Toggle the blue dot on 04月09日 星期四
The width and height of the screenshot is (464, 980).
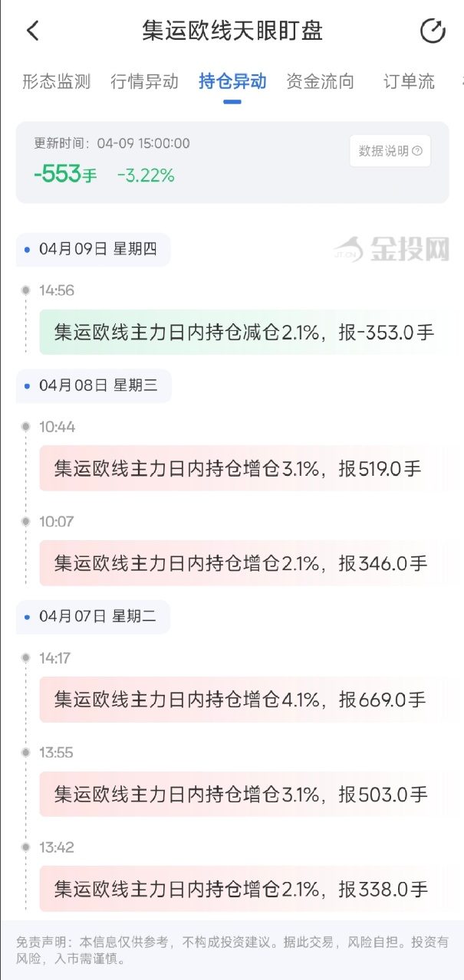click(26, 249)
